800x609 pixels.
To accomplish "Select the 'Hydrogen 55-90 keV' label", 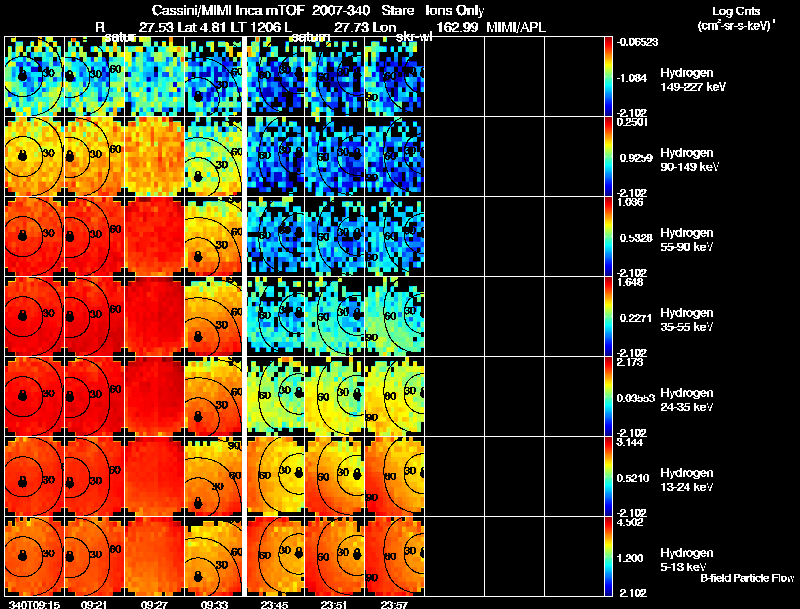I will coord(687,240).
